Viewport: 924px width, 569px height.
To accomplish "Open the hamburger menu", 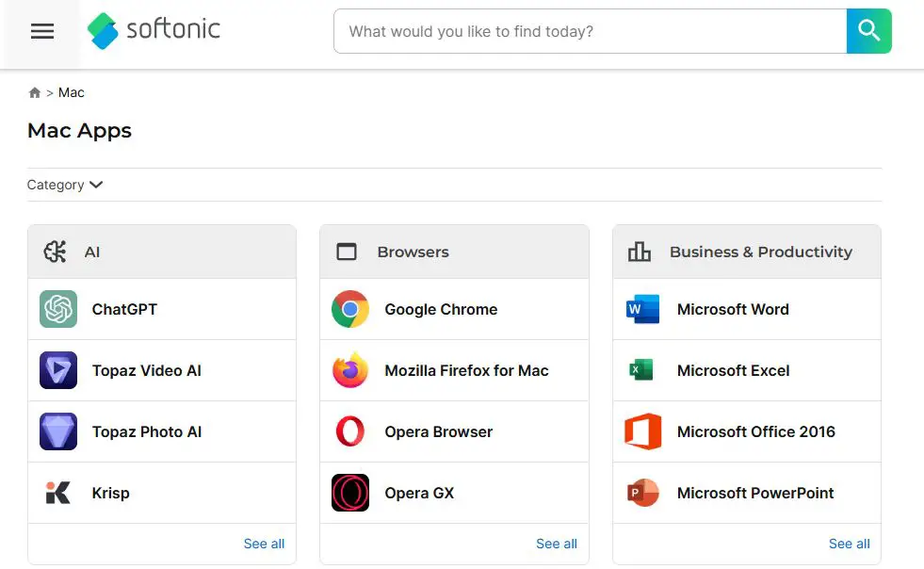I will click(x=42, y=31).
